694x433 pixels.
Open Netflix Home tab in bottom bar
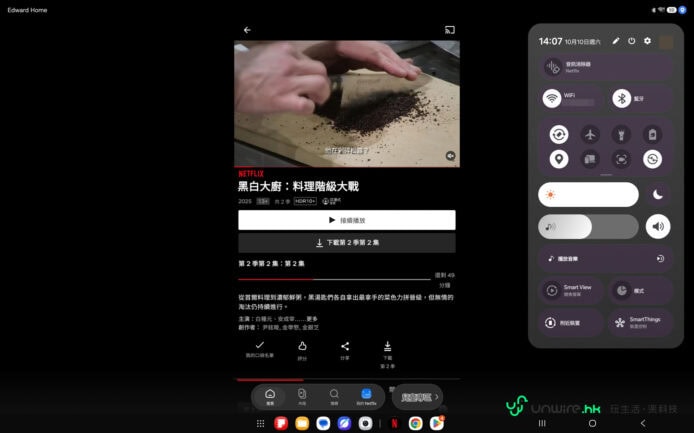click(270, 397)
